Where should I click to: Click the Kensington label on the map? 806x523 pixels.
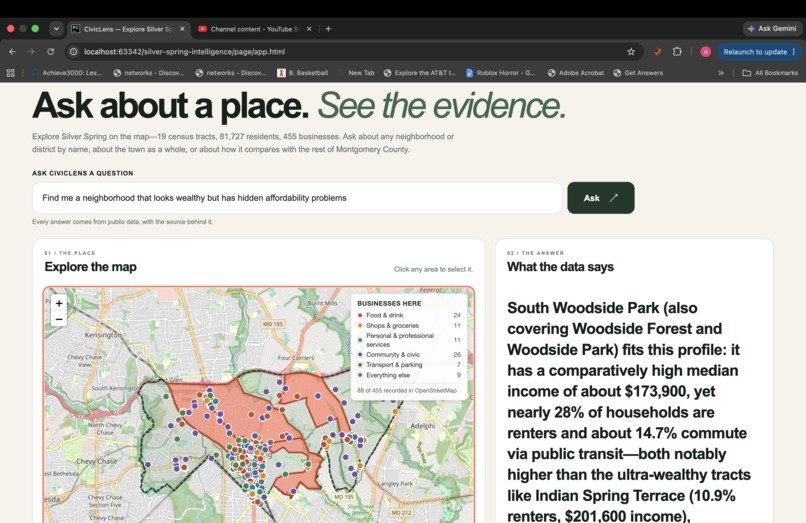[x=103, y=335]
